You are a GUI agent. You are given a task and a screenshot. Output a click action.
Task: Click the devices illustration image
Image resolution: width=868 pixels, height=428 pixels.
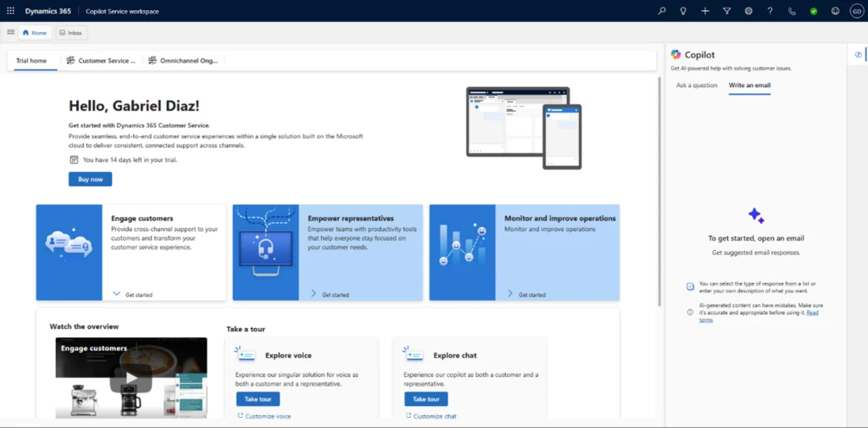click(x=524, y=128)
